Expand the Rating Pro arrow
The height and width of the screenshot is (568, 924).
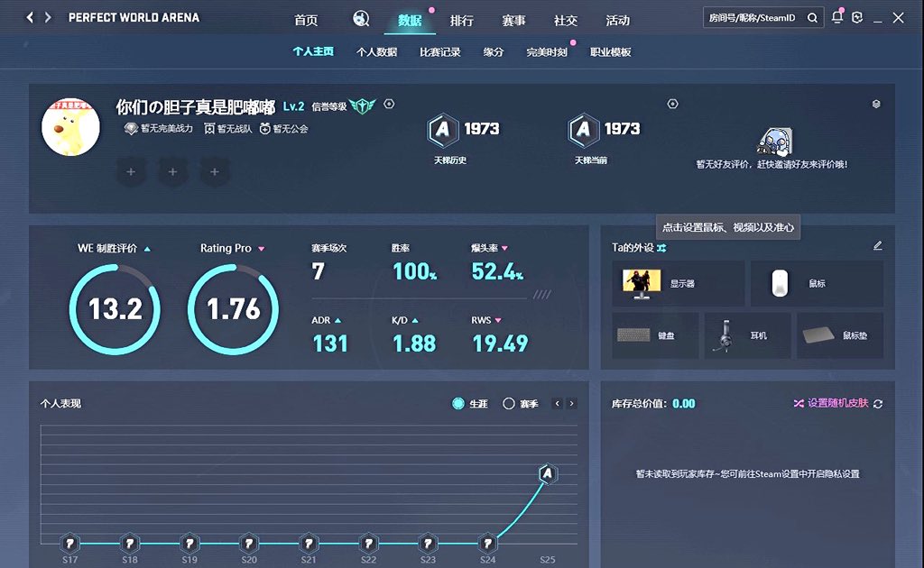click(261, 249)
